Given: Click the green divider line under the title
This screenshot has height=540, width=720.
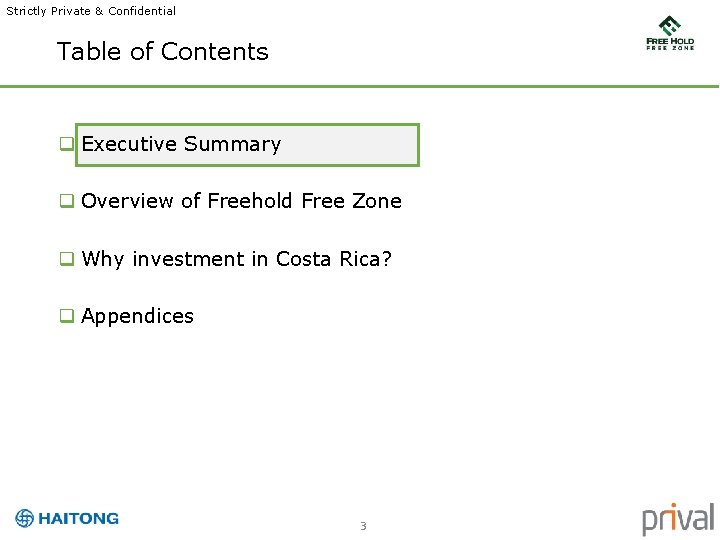Looking at the screenshot, I should (x=360, y=87).
